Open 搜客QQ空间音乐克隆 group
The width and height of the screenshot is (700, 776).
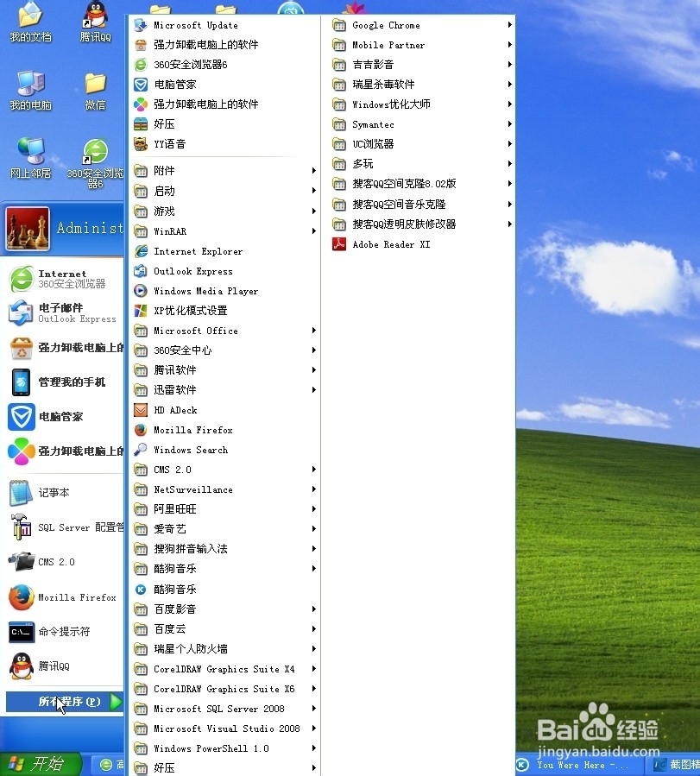tap(423, 205)
